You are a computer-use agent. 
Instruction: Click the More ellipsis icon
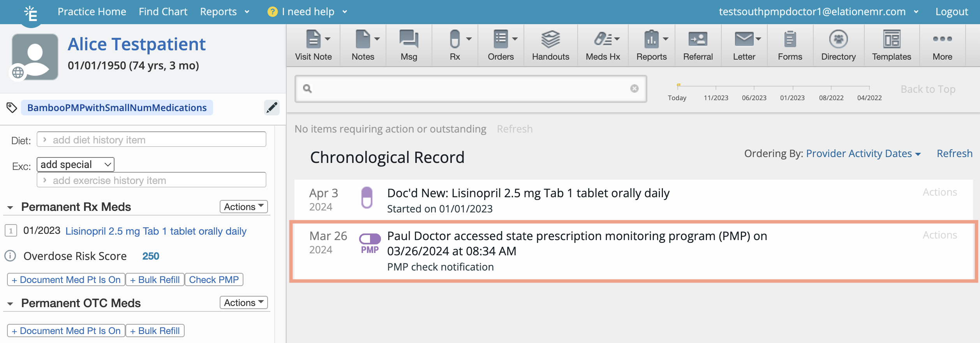[942, 39]
